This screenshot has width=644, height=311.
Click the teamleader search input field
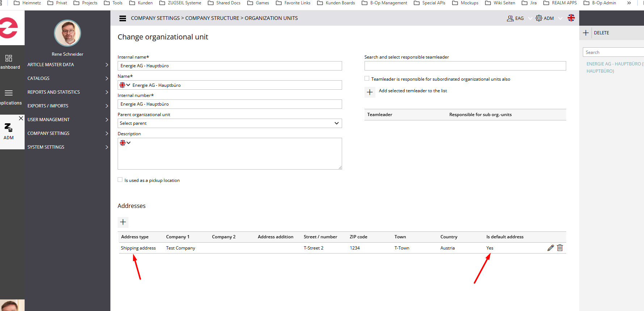tap(465, 66)
